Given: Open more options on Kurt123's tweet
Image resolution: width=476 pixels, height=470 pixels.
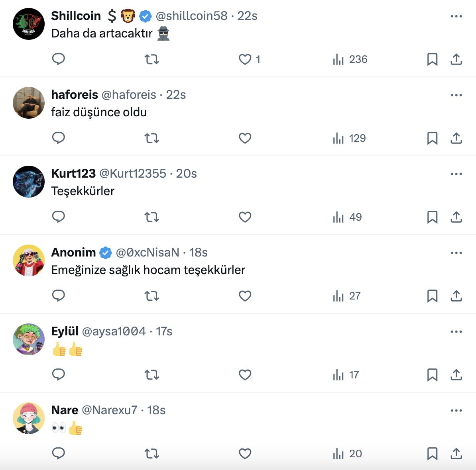Looking at the screenshot, I should point(456,174).
